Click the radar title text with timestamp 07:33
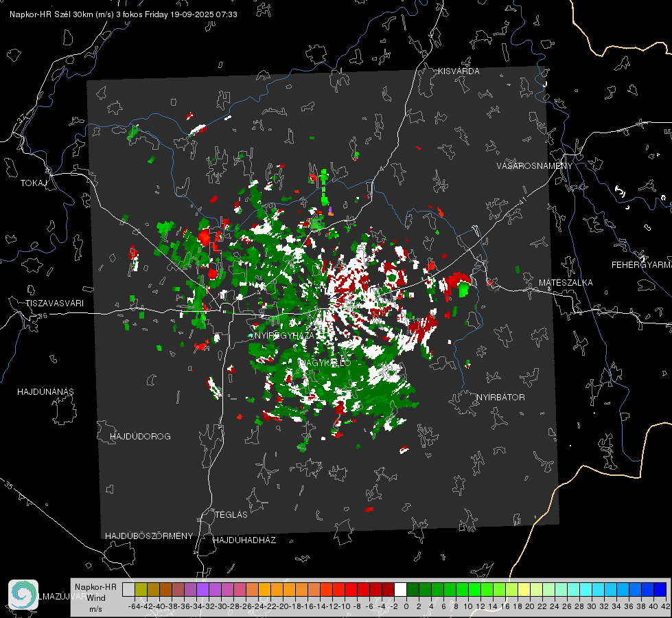The height and width of the screenshot is (618, 672). point(124,14)
